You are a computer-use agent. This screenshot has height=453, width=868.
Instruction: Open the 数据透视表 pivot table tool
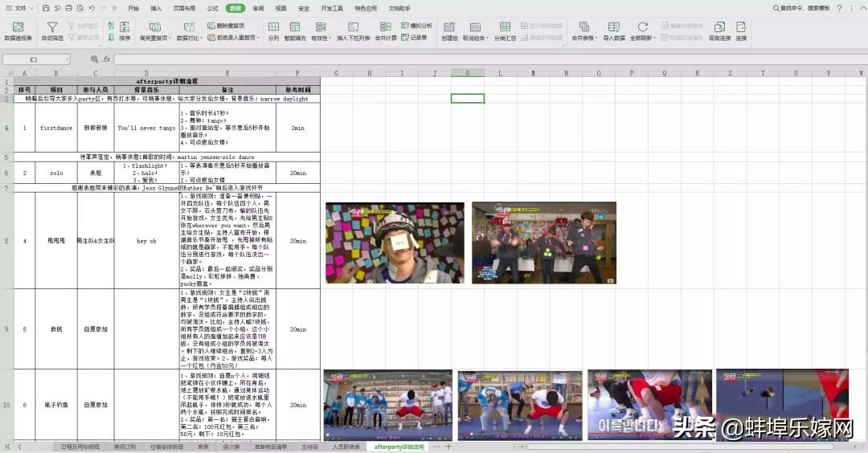[x=18, y=31]
